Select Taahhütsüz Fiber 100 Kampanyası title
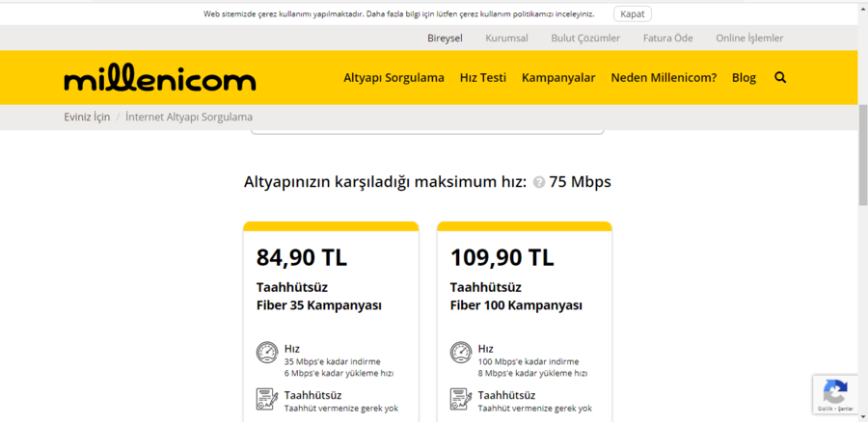This screenshot has height=422, width=868. coord(516,297)
